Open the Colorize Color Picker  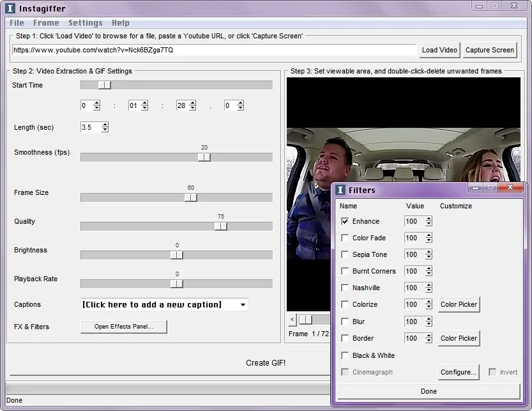pyautogui.click(x=459, y=304)
